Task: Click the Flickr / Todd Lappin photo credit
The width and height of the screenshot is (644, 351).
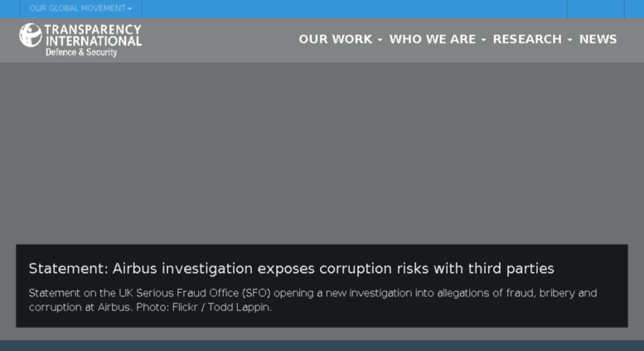Action: [x=222, y=307]
